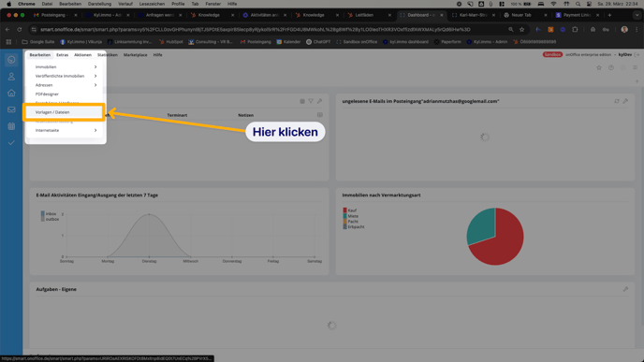Click the star favorite icon at top right
644x362 pixels.
click(x=599, y=67)
